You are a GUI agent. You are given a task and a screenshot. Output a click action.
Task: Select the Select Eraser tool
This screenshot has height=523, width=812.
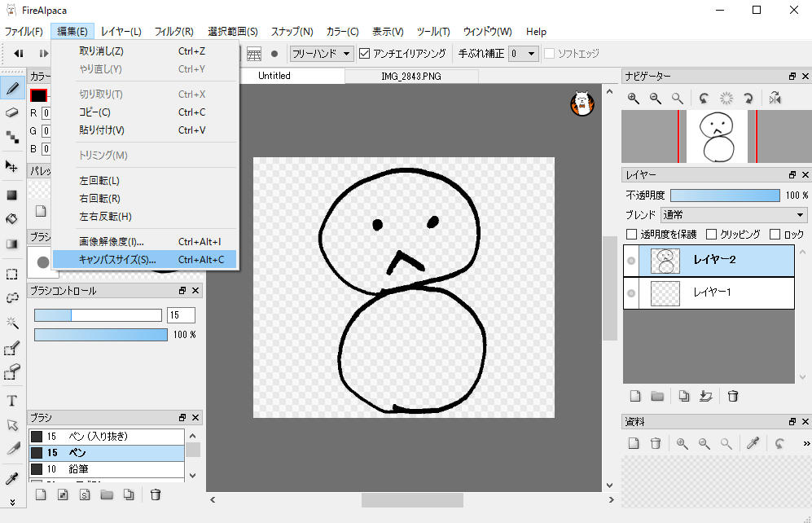12,371
